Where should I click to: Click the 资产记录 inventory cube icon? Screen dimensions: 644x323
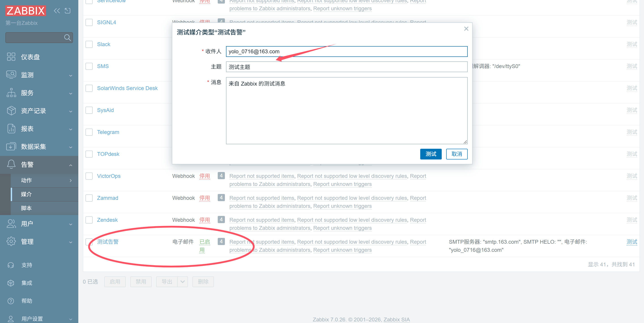tap(11, 111)
